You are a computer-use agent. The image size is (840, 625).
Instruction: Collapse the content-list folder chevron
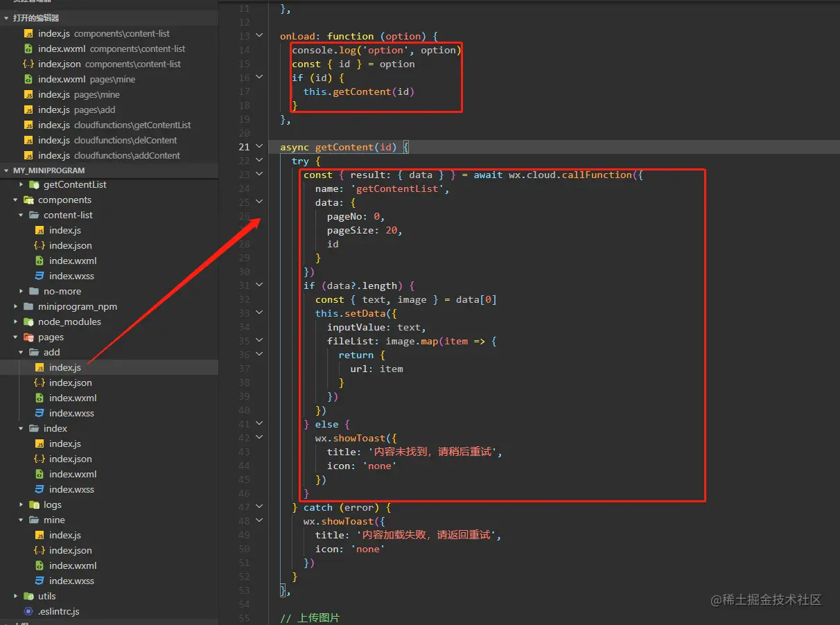point(21,215)
